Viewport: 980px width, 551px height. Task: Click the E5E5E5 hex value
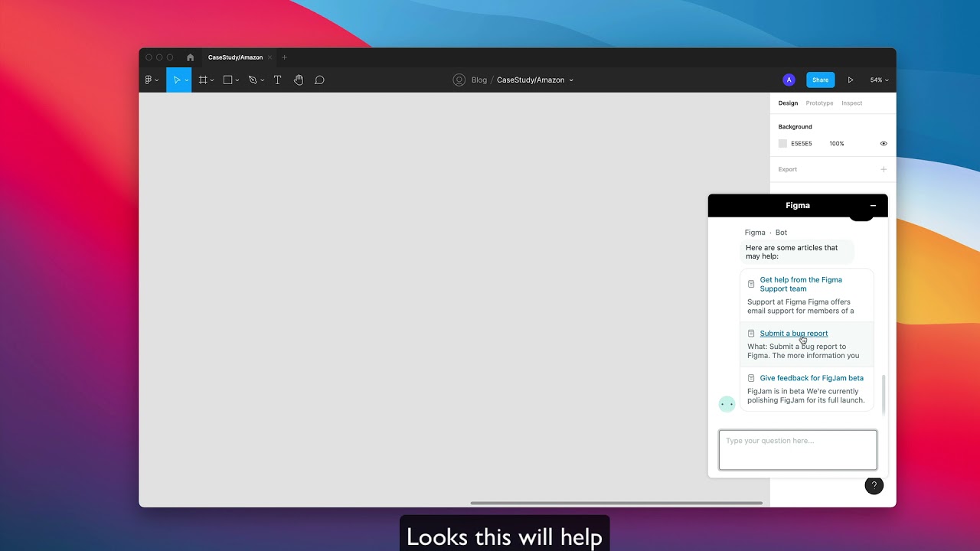(x=802, y=143)
